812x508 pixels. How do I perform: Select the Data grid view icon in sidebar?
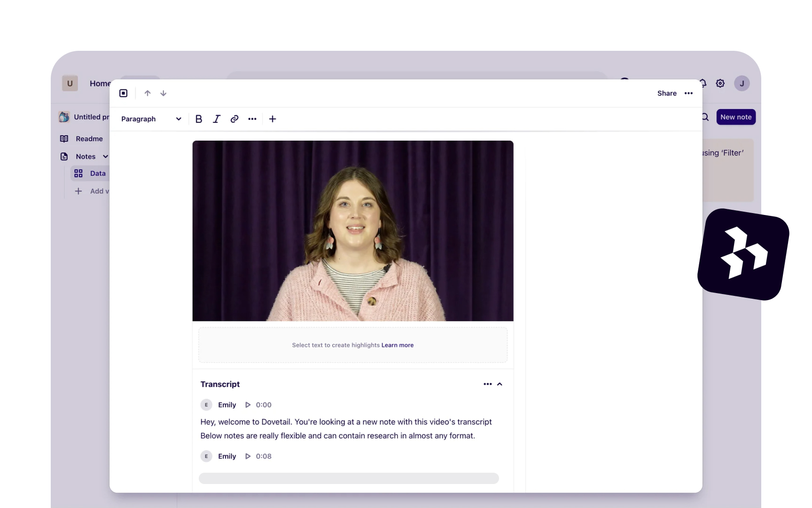tap(78, 173)
